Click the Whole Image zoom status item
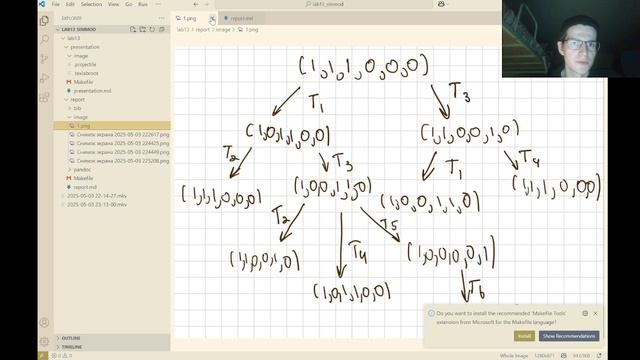 513,356
